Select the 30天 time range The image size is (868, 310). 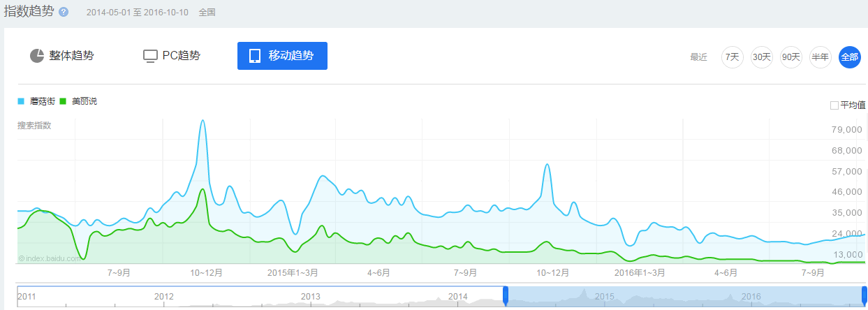[x=761, y=57]
